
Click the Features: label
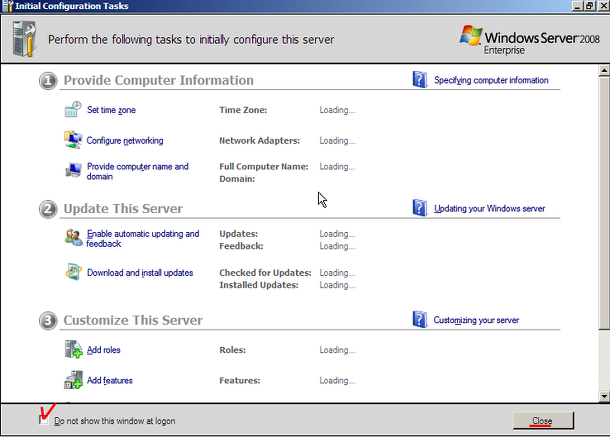point(240,381)
